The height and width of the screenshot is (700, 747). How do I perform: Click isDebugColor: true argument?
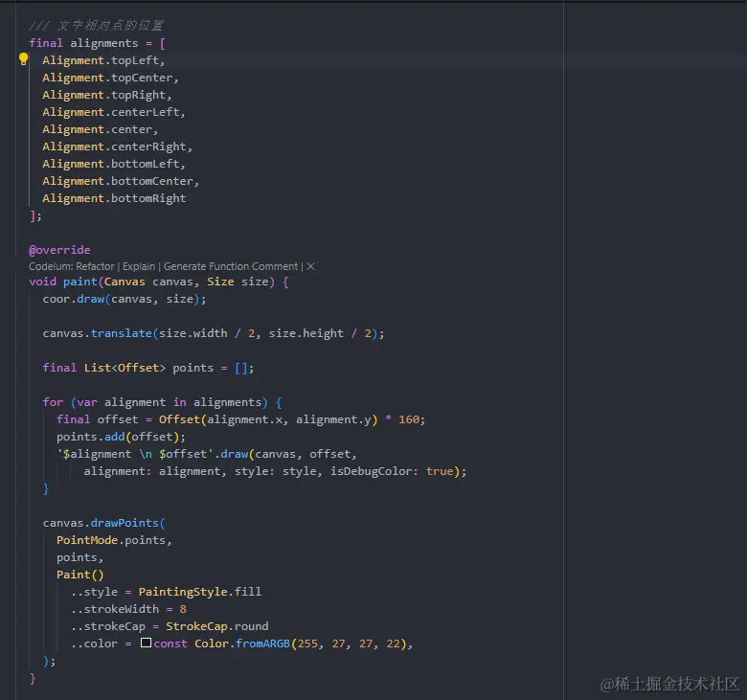point(392,471)
